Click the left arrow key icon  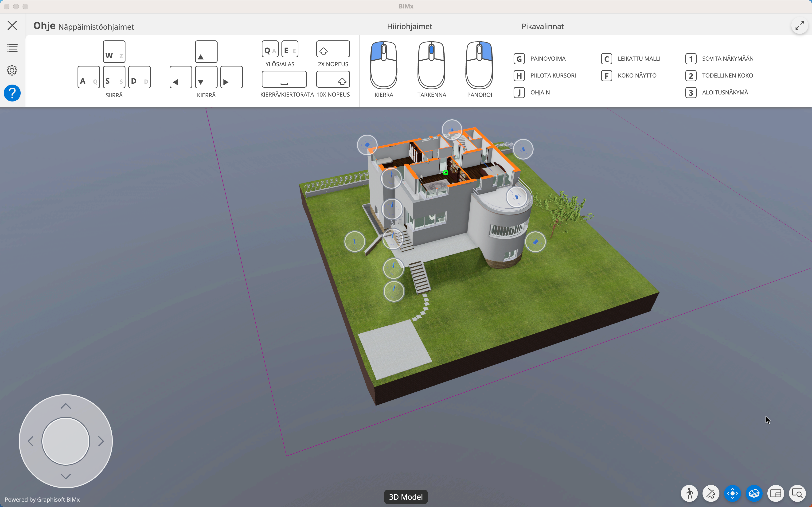[181, 77]
